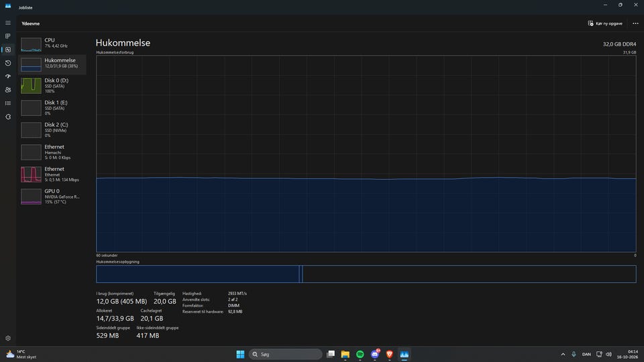644x362 pixels.
Task: Open the network tray icon
Action: pyautogui.click(x=599, y=354)
